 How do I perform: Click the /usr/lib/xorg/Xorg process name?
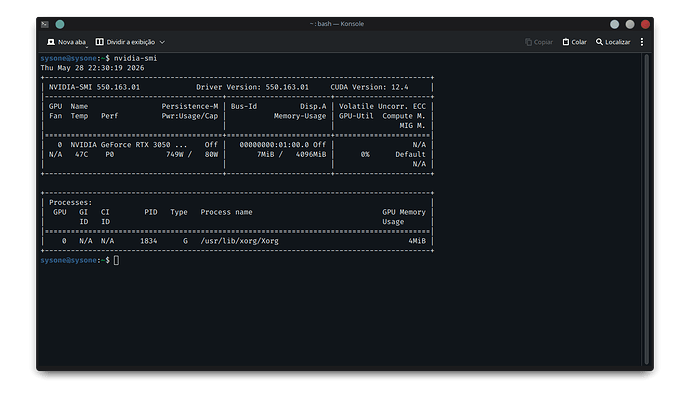point(239,241)
